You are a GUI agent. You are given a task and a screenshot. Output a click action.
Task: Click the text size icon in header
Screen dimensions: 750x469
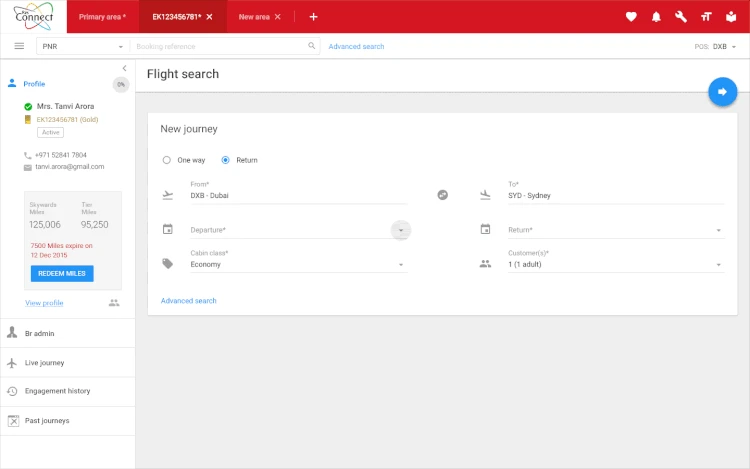706,17
